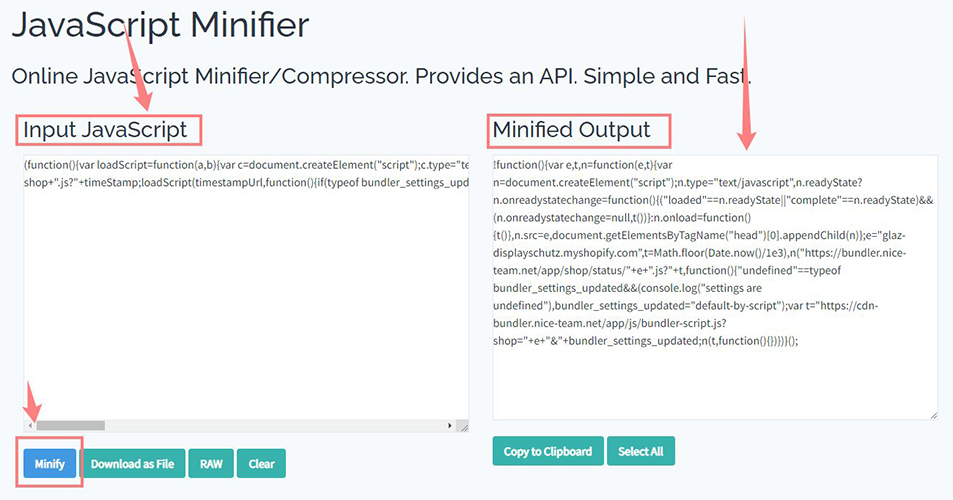Clear the input JavaScript code
The width and height of the screenshot is (953, 500).
pyautogui.click(x=261, y=463)
